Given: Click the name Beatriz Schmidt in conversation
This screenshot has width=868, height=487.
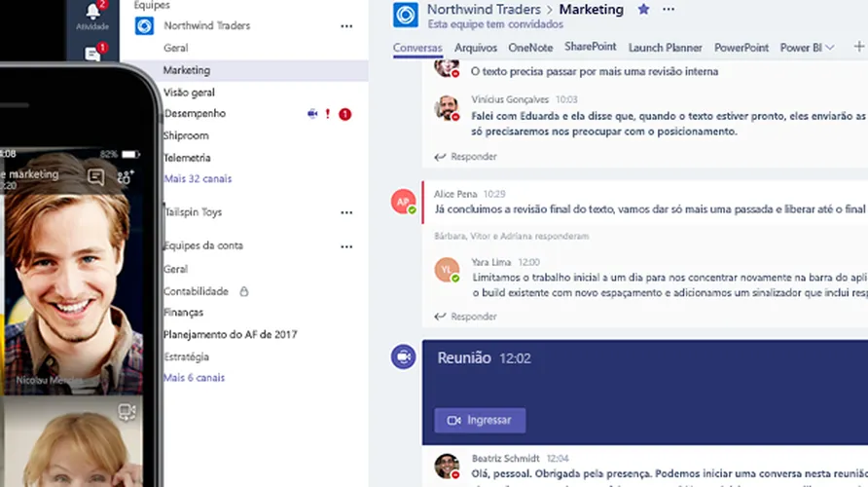Looking at the screenshot, I should click(505, 458).
